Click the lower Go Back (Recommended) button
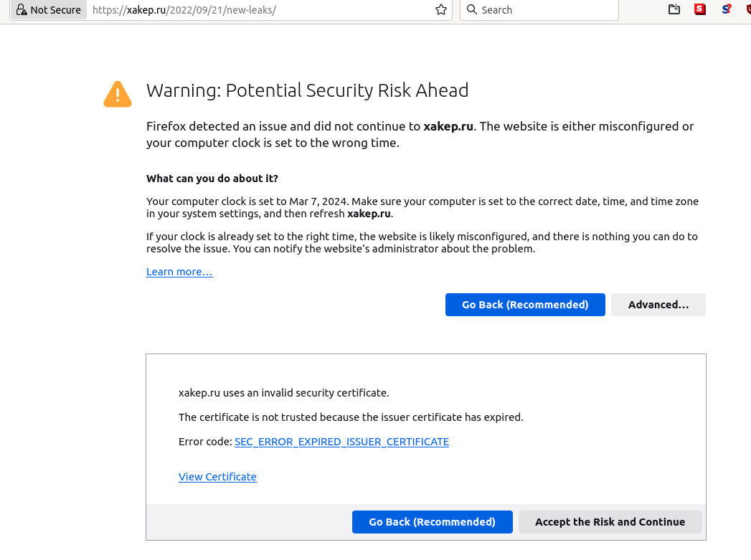The width and height of the screenshot is (751, 560). coord(432,522)
